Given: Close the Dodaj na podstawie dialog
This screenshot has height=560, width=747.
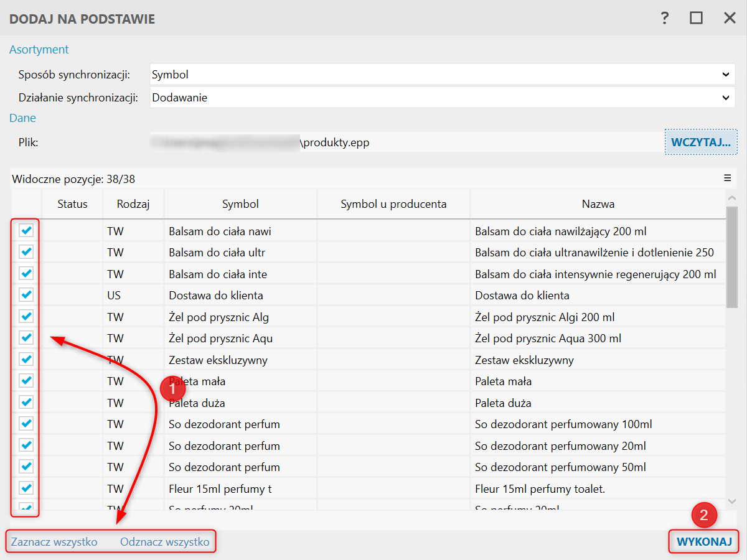Looking at the screenshot, I should coord(730,18).
